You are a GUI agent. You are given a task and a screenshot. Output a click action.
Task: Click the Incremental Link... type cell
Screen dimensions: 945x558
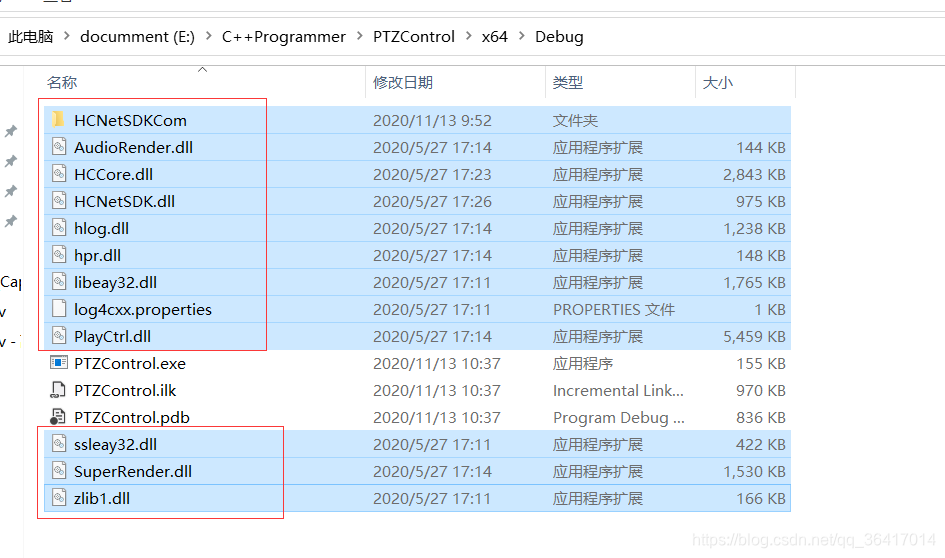click(x=618, y=391)
